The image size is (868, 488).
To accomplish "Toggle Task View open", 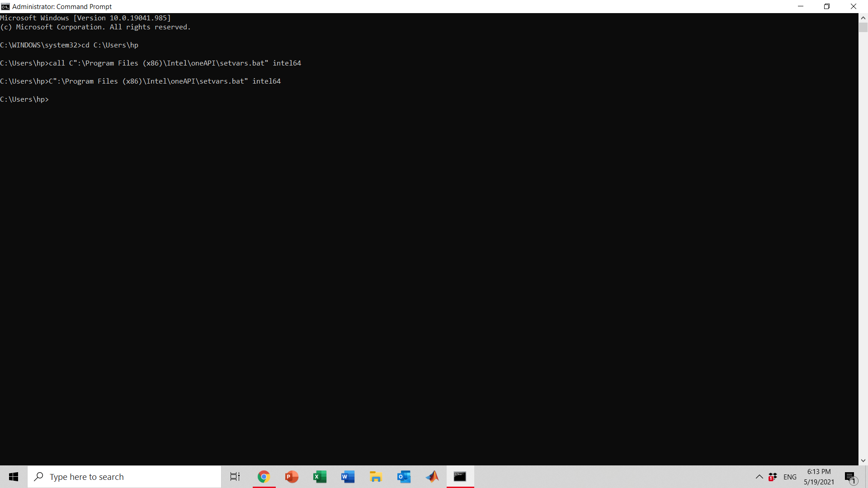I will coord(235,477).
